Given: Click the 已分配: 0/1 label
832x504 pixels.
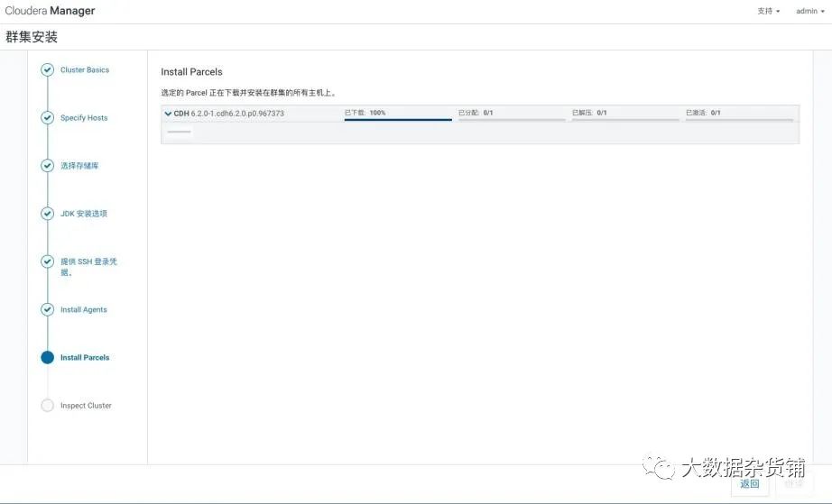Looking at the screenshot, I should click(x=476, y=113).
